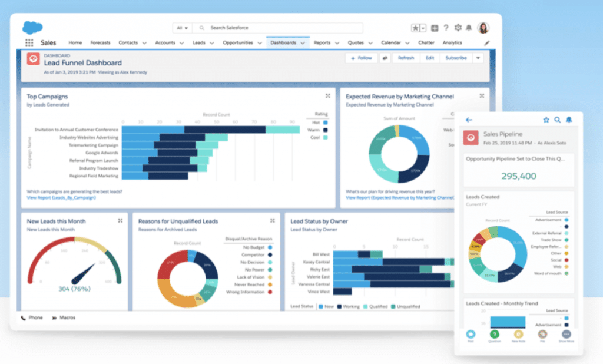The width and height of the screenshot is (603, 364).
Task: Tap the Post icon in the mobile action bar
Action: pyautogui.click(x=471, y=335)
